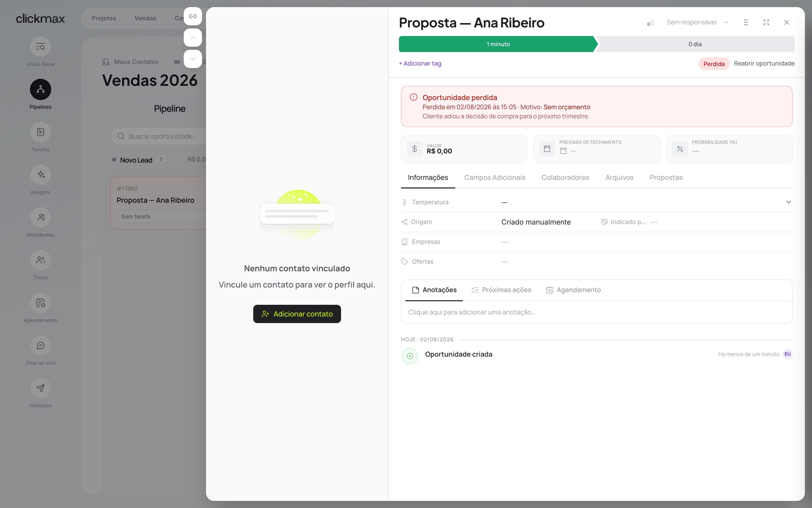This screenshot has height=508, width=812.
Task: Go to next opportunity with down chevron
Action: (193, 59)
